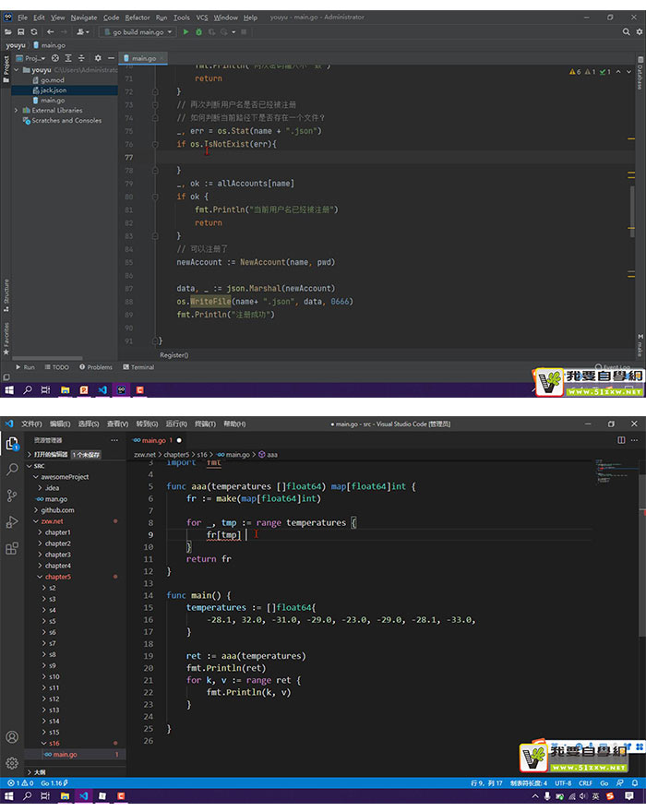Image resolution: width=646 pixels, height=812 pixels.
Task: Open the Explorer icon in VS Code activity bar
Action: pyautogui.click(x=12, y=444)
